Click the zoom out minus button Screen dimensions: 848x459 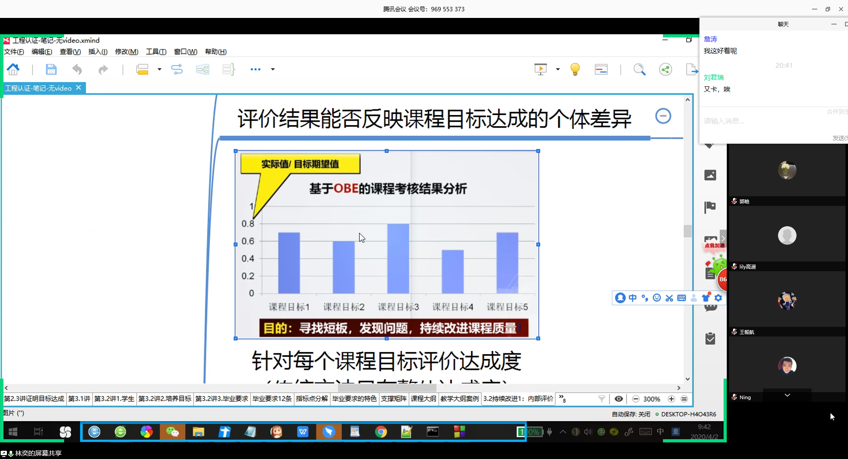(x=635, y=399)
